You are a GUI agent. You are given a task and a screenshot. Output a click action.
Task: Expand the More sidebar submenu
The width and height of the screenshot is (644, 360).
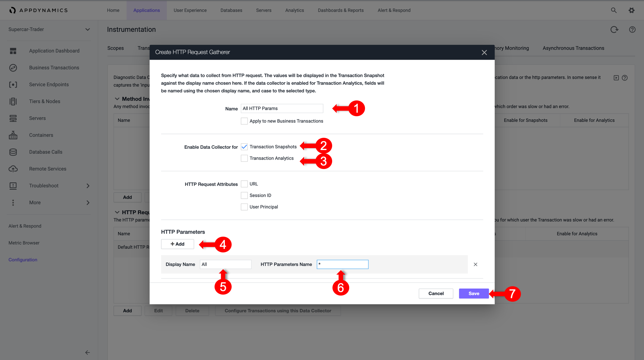click(x=88, y=203)
